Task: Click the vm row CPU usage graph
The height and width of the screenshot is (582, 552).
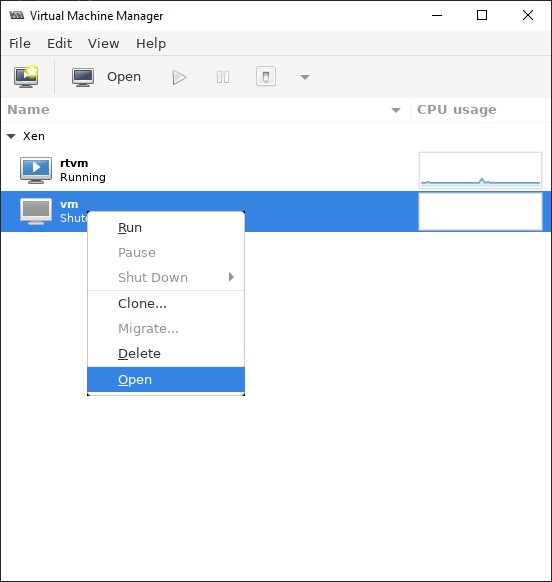Action: point(480,212)
